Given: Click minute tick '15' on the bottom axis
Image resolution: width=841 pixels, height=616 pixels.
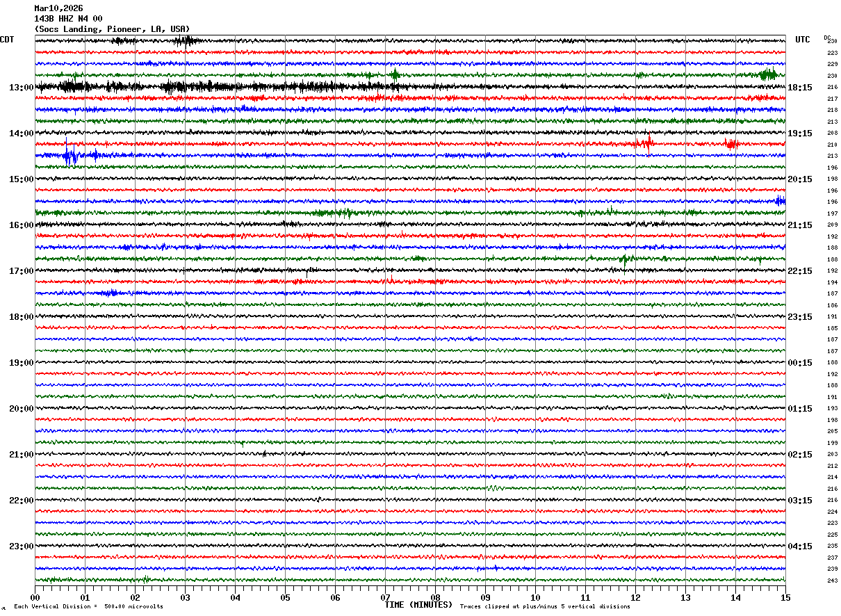Looking at the screenshot, I should pyautogui.click(x=785, y=597).
